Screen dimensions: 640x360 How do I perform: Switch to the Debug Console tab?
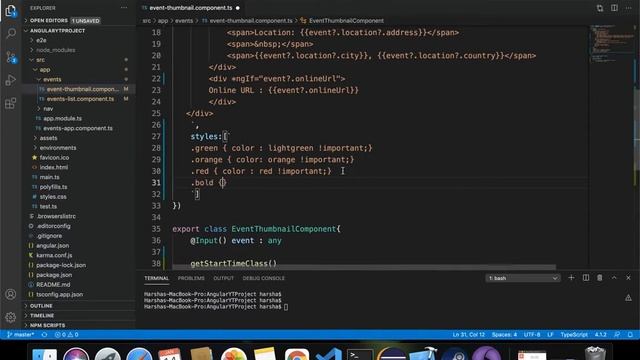tap(263, 278)
